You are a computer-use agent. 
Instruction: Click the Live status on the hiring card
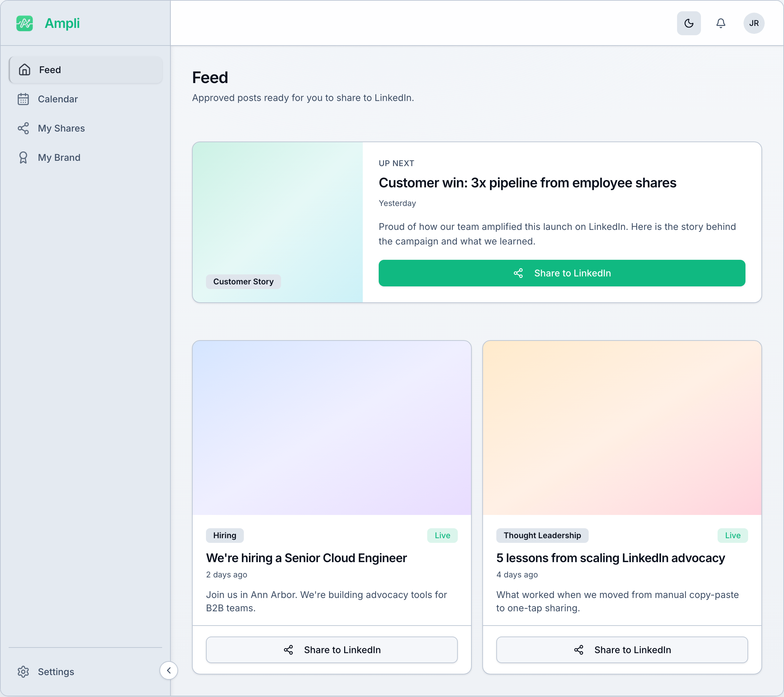442,536
